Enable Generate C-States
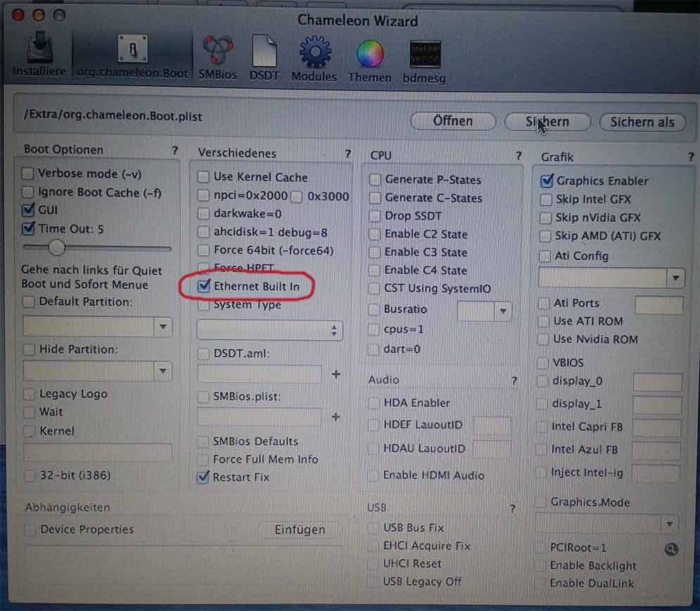 point(375,198)
